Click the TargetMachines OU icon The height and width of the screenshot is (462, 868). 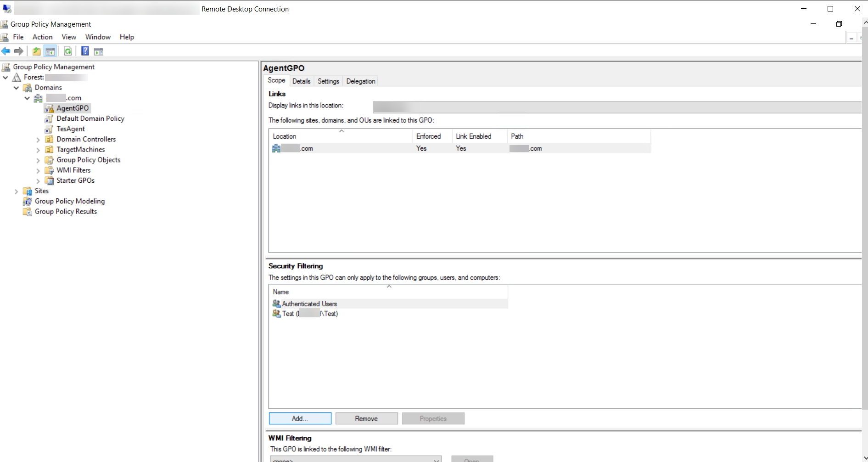pos(49,150)
